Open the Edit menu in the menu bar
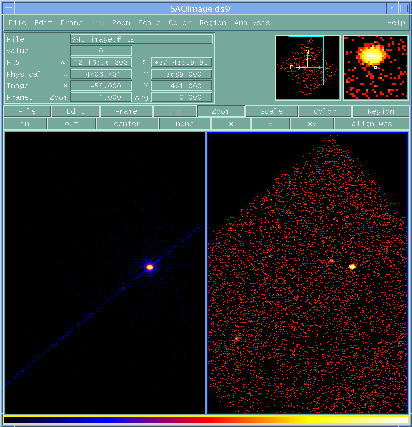The image size is (412, 427). [x=43, y=23]
